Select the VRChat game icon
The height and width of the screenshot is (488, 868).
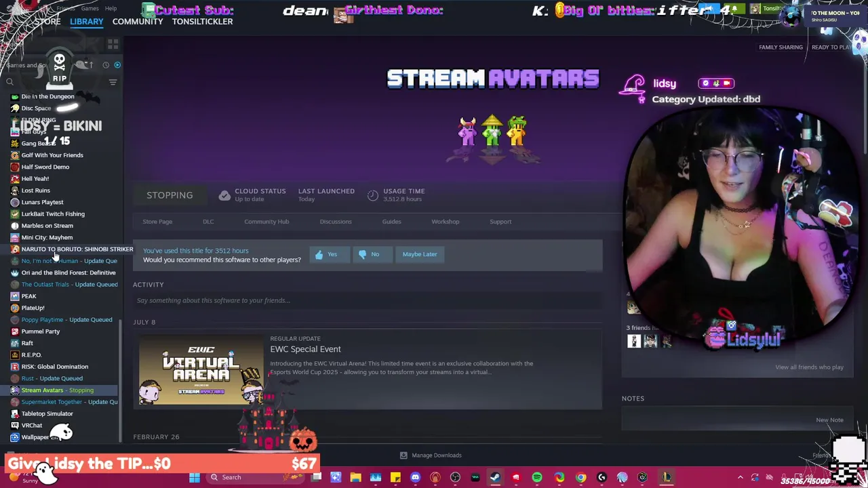point(15,426)
